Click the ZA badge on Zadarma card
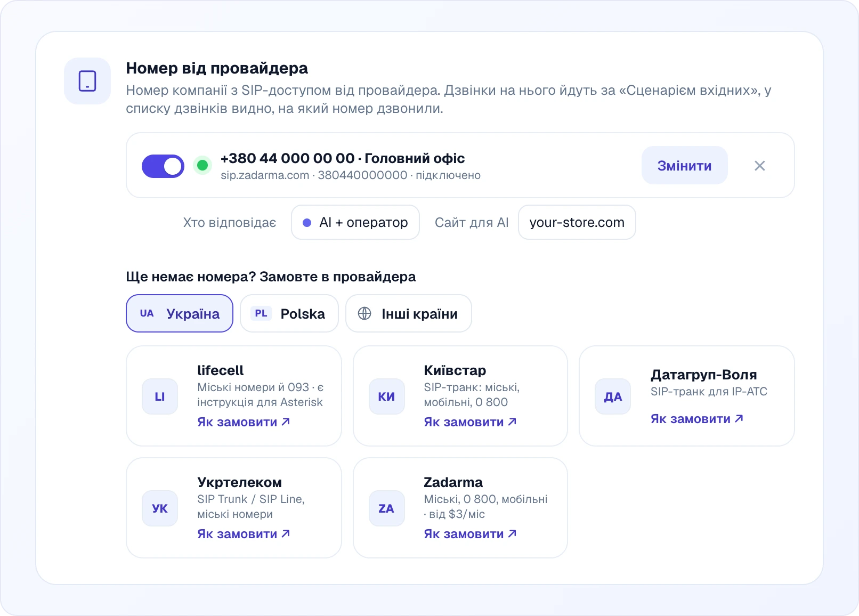This screenshot has width=859, height=616. tap(386, 508)
